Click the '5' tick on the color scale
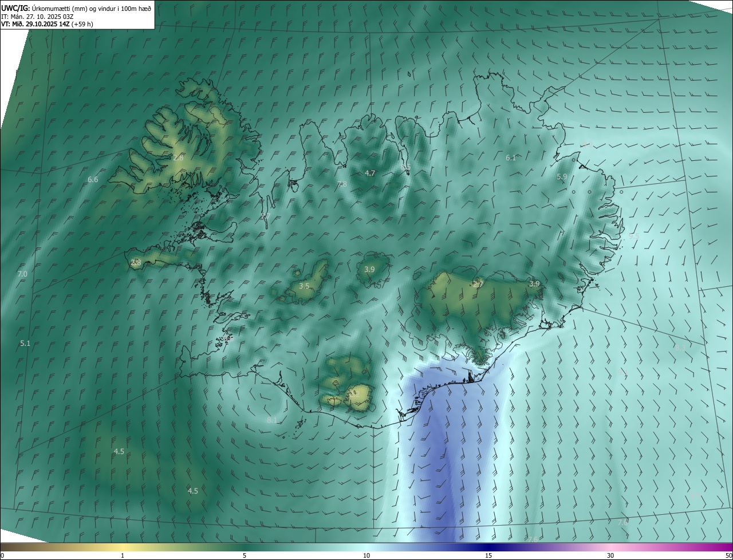Image resolution: width=733 pixels, height=560 pixels. click(245, 555)
